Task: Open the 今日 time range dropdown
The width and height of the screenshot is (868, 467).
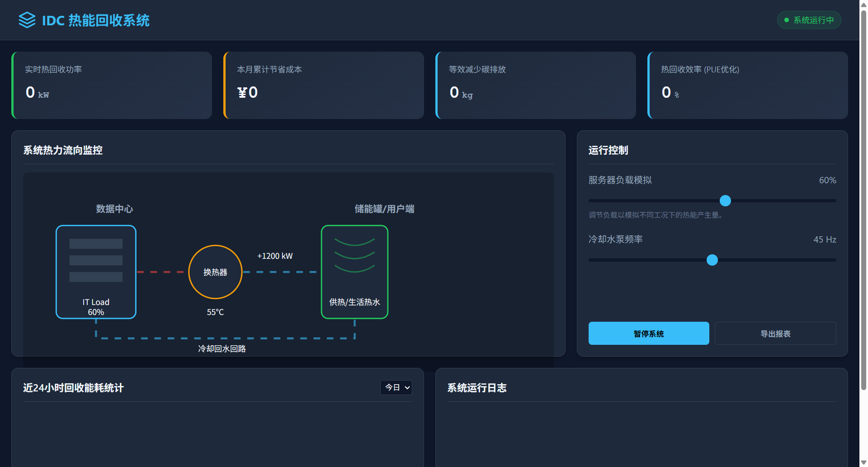Action: click(396, 387)
